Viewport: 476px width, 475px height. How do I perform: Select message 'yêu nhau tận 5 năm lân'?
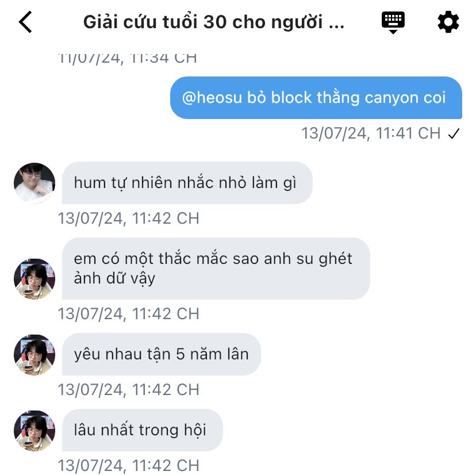pos(161,354)
